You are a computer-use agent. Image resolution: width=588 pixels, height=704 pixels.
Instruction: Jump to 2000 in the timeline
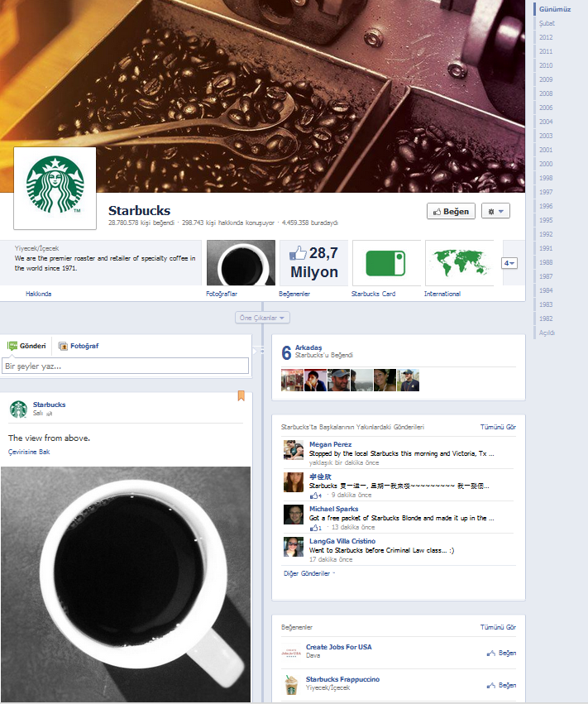[546, 164]
